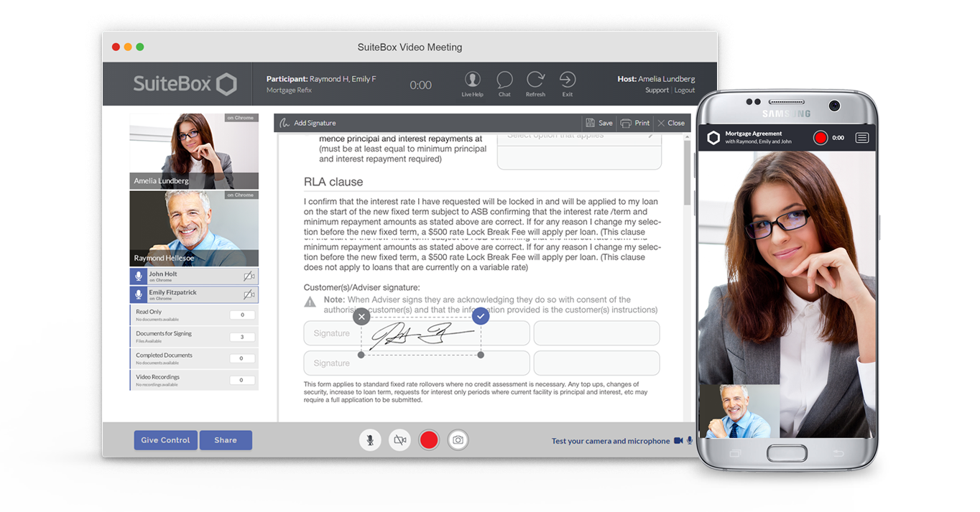
Task: Click the Video Recordings count 0
Action: 242,381
